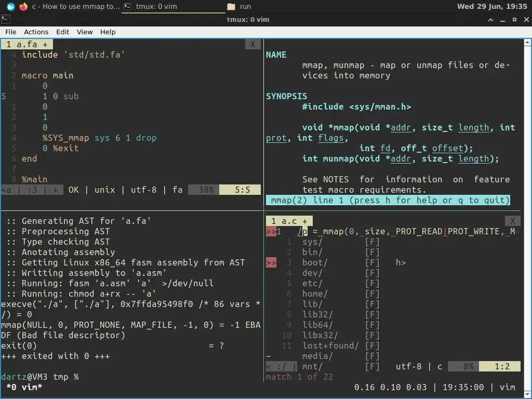Click the terminal icon beside 'tmux: 0 vim' in the taskbar
This screenshot has width=532, height=399.
click(127, 6)
